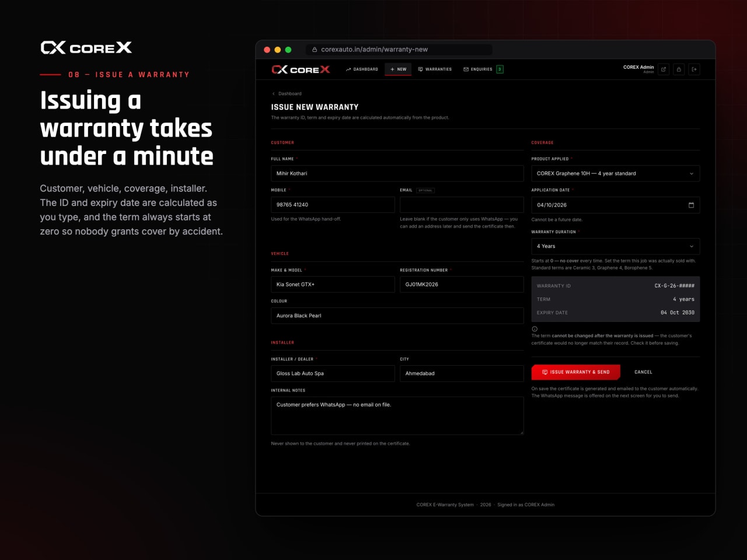Image resolution: width=747 pixels, height=560 pixels.
Task: Click the 'COREX Admin' user name in header
Action: coord(638,67)
